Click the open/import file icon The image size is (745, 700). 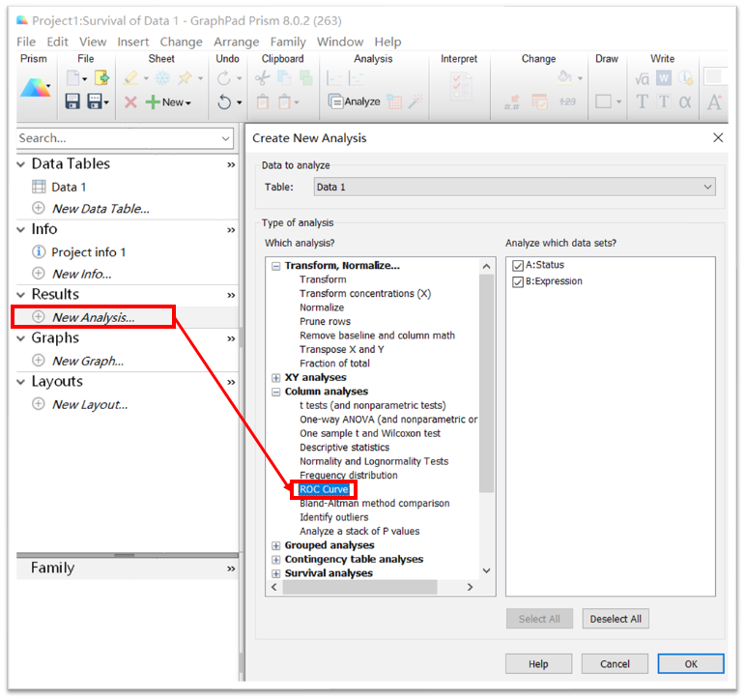(x=101, y=78)
